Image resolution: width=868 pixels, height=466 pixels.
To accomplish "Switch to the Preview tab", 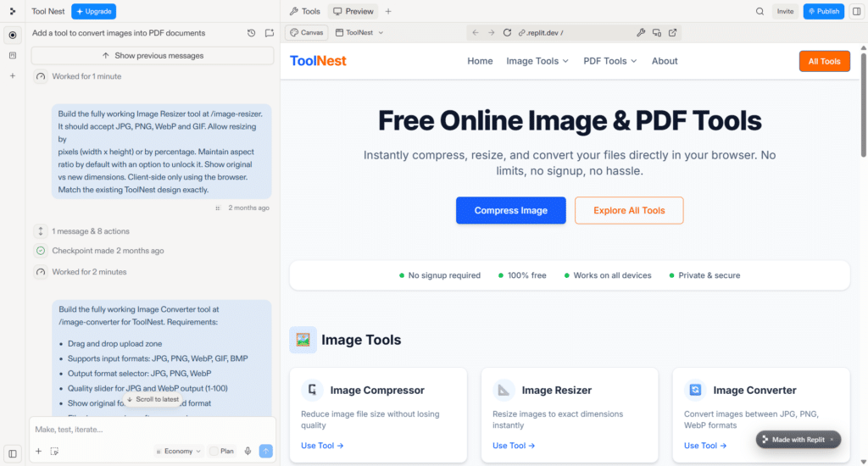I will point(353,11).
